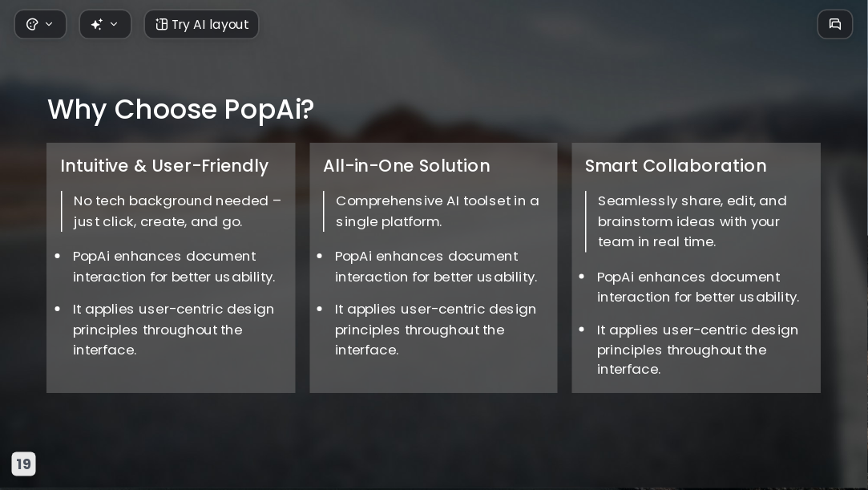Select the 'Why Choose PopAi?' title
Viewport: 868px width, 490px height.
(x=181, y=109)
